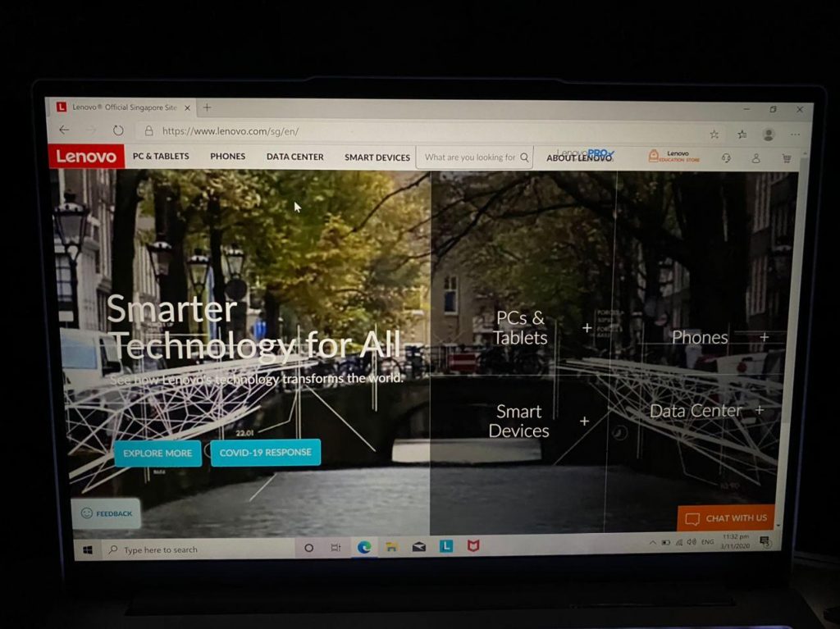Open the browser profile avatar
The image size is (840, 629).
pyautogui.click(x=768, y=134)
